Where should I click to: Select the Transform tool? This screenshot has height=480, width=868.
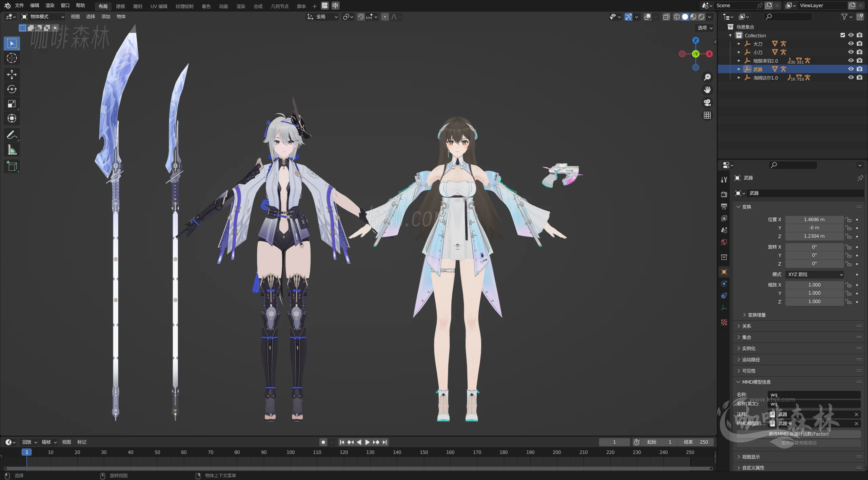12,118
